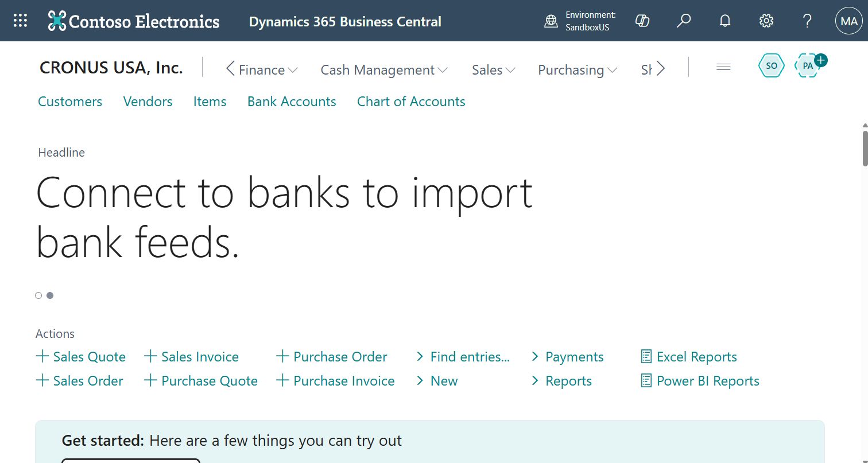Screen dimensions: 868x463
Task: Open the Chart of Accounts
Action: coord(411,102)
